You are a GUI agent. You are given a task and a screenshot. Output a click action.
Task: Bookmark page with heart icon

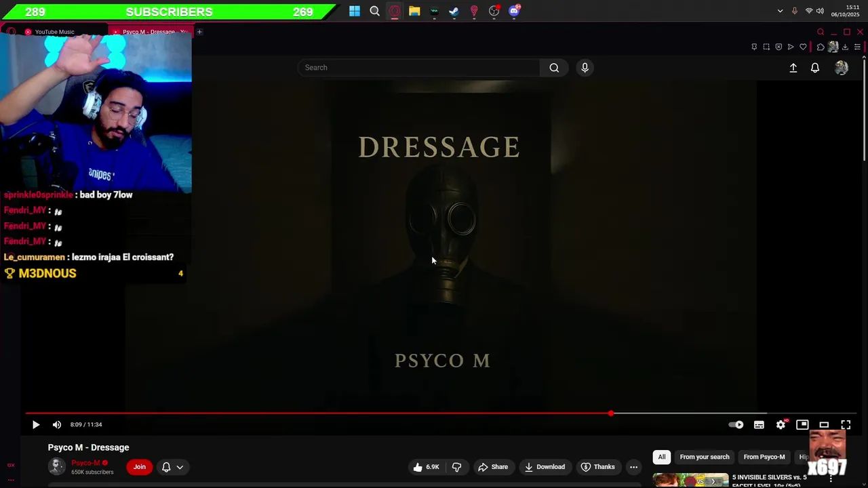coord(803,47)
